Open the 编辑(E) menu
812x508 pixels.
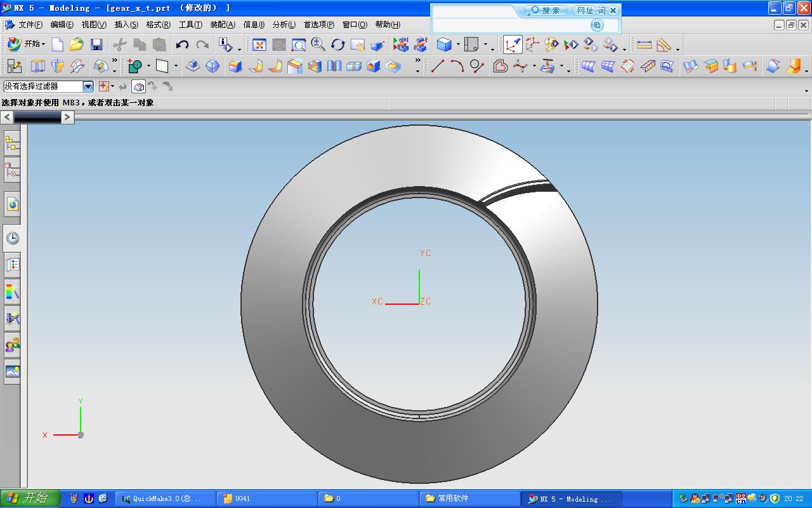tap(62, 25)
